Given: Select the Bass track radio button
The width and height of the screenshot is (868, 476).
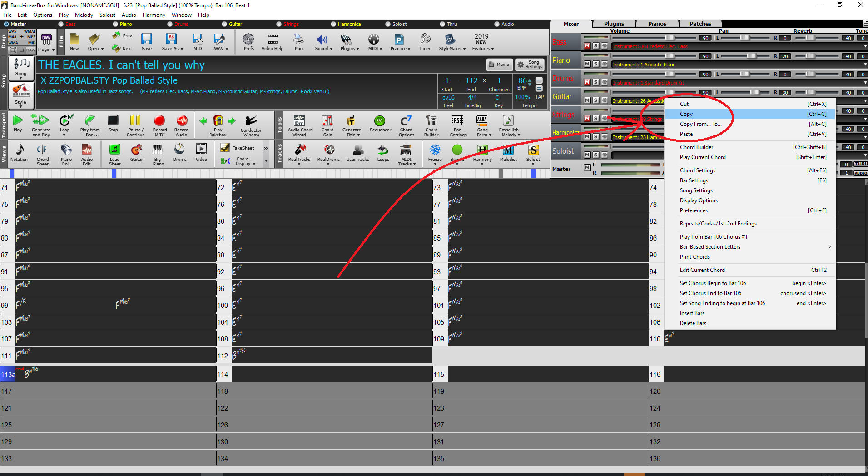Looking at the screenshot, I should [61, 24].
